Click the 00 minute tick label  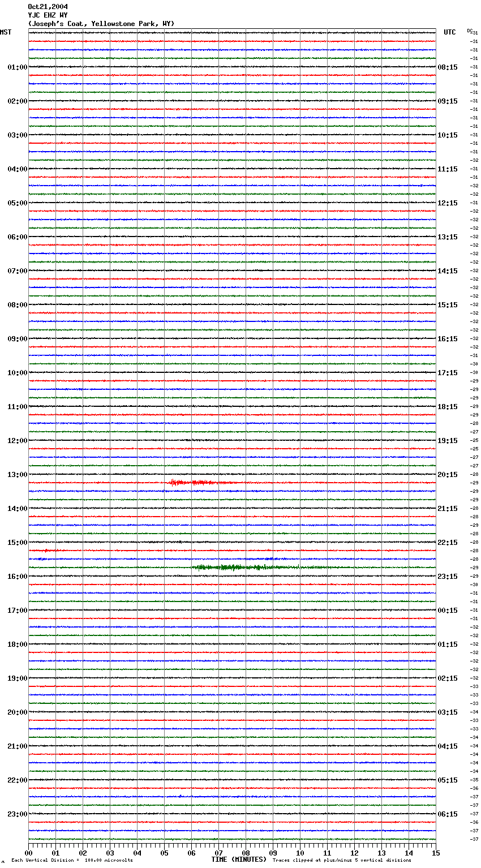coord(28,853)
